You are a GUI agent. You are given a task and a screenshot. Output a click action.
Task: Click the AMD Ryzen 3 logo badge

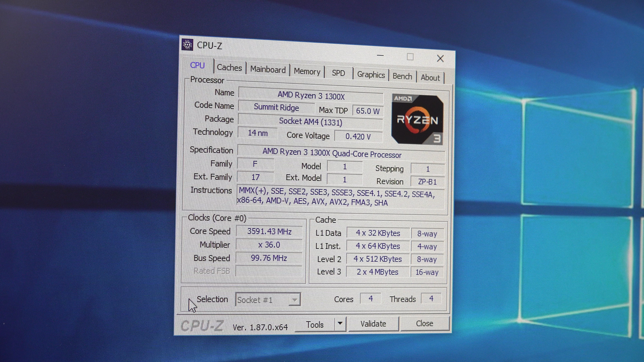tap(417, 119)
